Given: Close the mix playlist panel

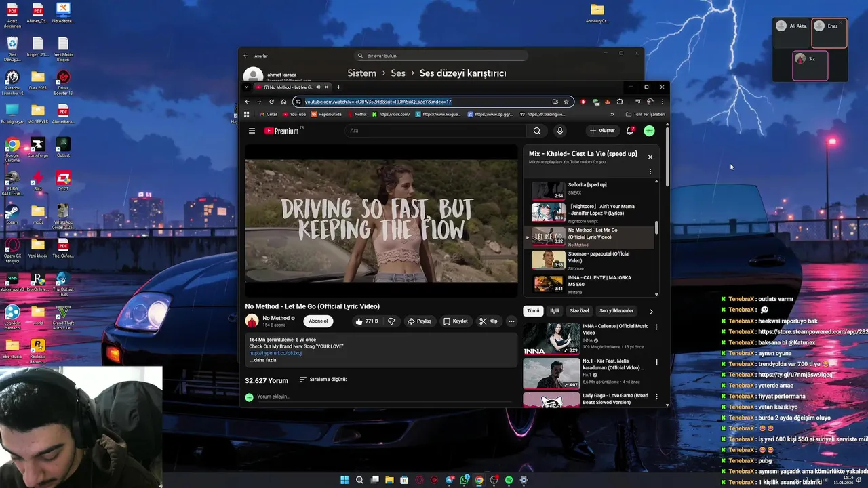Looking at the screenshot, I should click(x=650, y=157).
